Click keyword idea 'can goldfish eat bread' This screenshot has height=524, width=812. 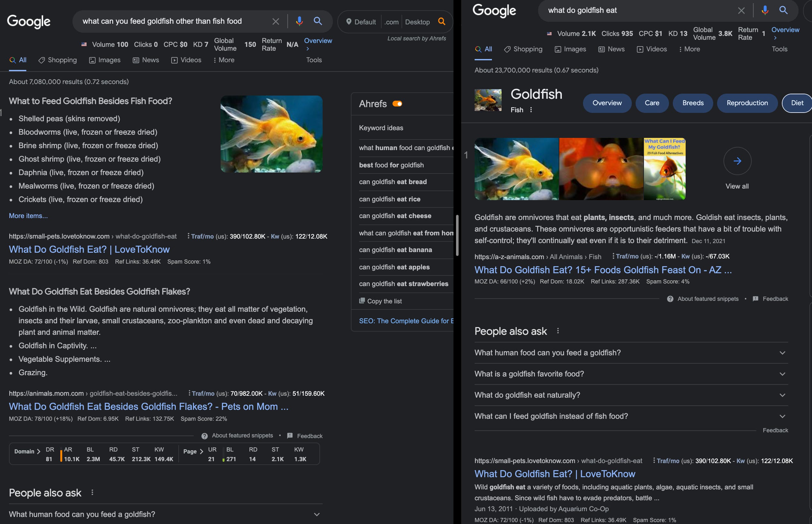click(393, 182)
